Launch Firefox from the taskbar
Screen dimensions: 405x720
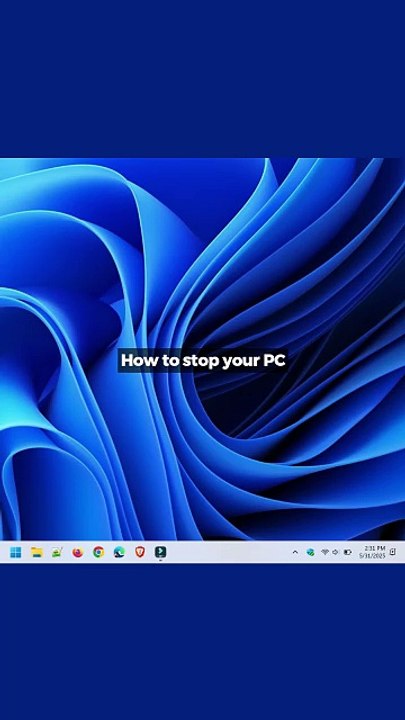click(x=78, y=552)
